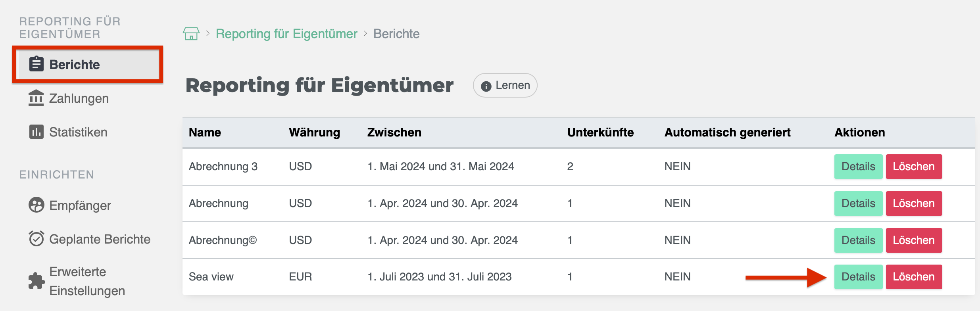Image resolution: width=980 pixels, height=311 pixels.
Task: Follow the Reporting für Eigentümer breadcrumb link
Action: tap(286, 34)
